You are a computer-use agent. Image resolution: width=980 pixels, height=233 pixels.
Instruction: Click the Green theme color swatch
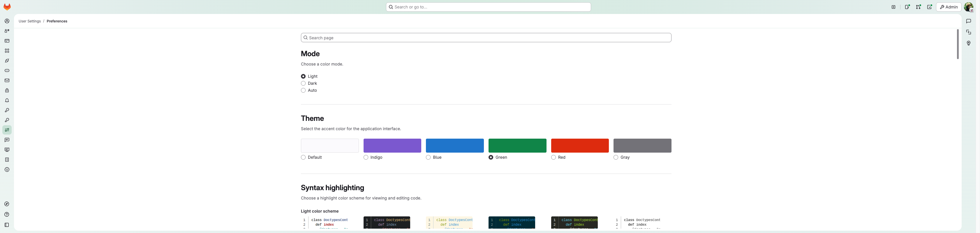click(x=517, y=146)
